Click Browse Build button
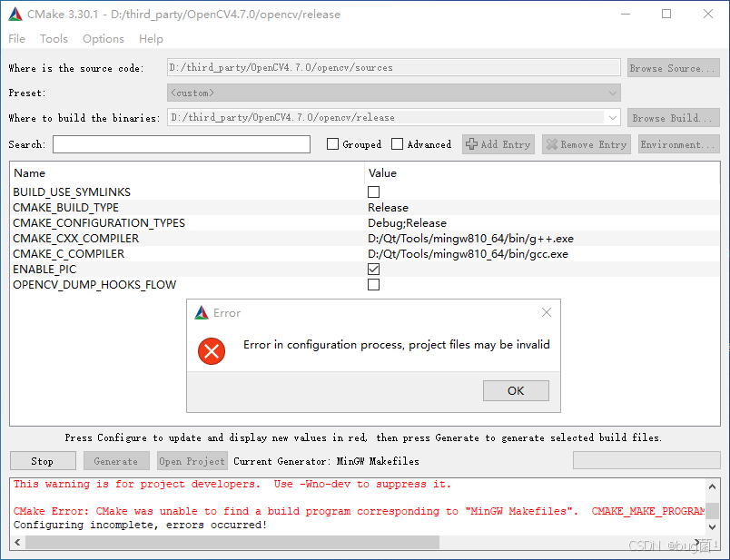 (x=673, y=117)
